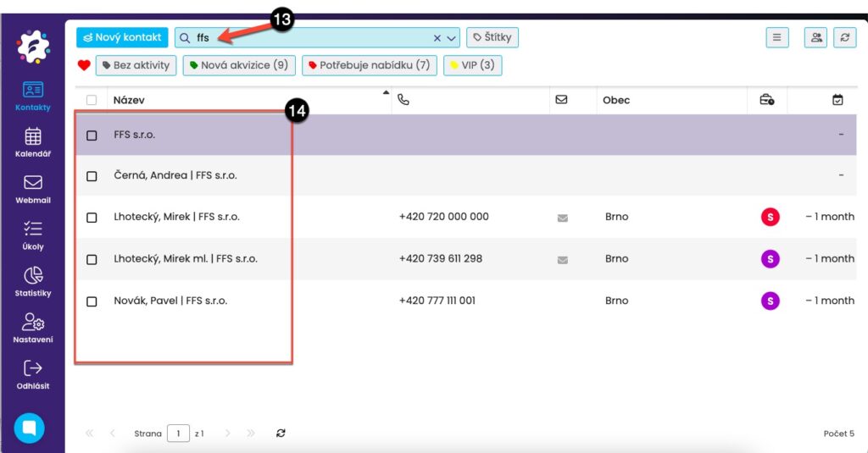Toggle the red heart favorites filter
868x453 pixels.
pos(84,65)
